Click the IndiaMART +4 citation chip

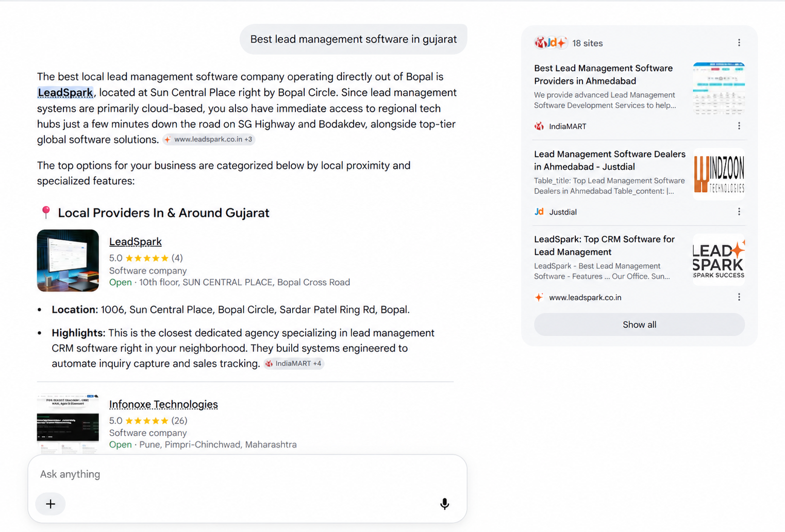[x=294, y=364]
